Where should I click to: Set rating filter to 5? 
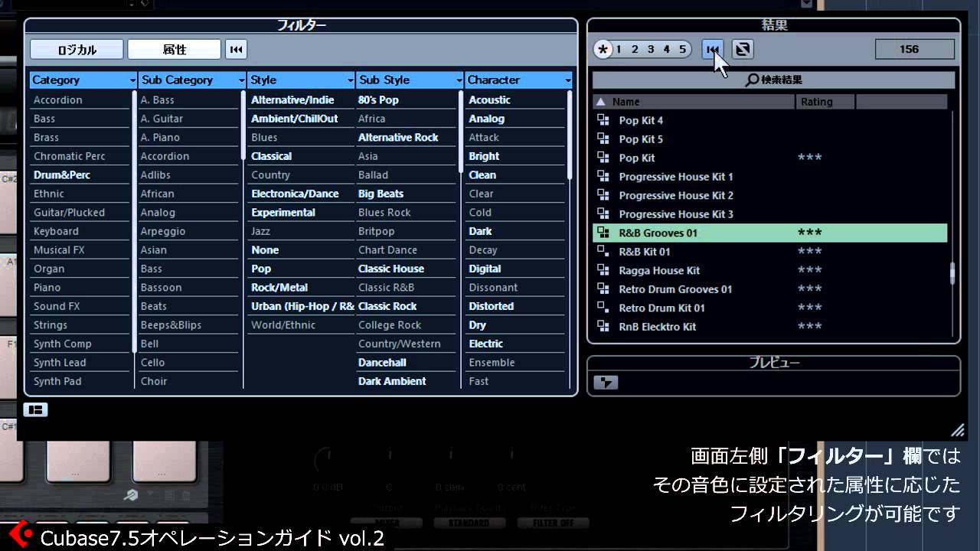[x=682, y=50]
